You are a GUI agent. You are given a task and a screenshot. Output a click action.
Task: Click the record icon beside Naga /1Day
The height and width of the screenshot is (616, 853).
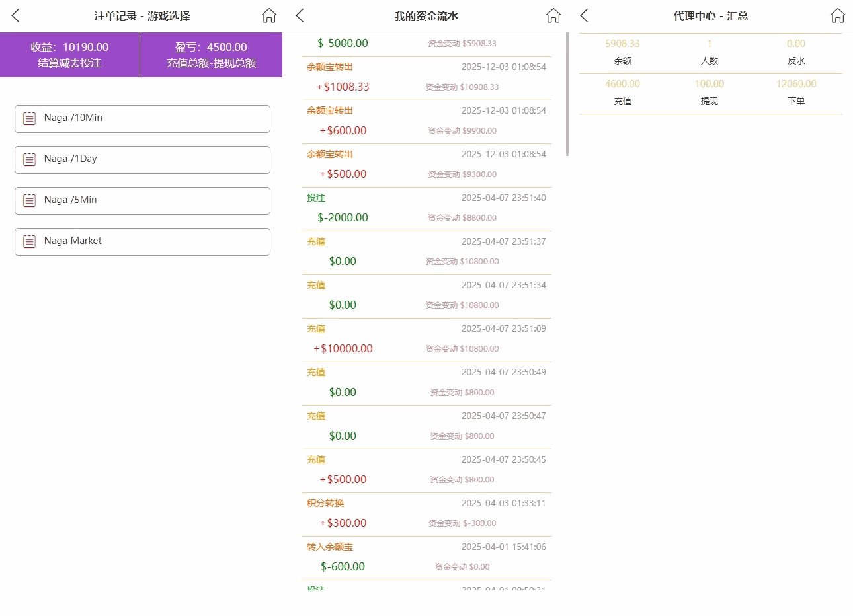28,160
